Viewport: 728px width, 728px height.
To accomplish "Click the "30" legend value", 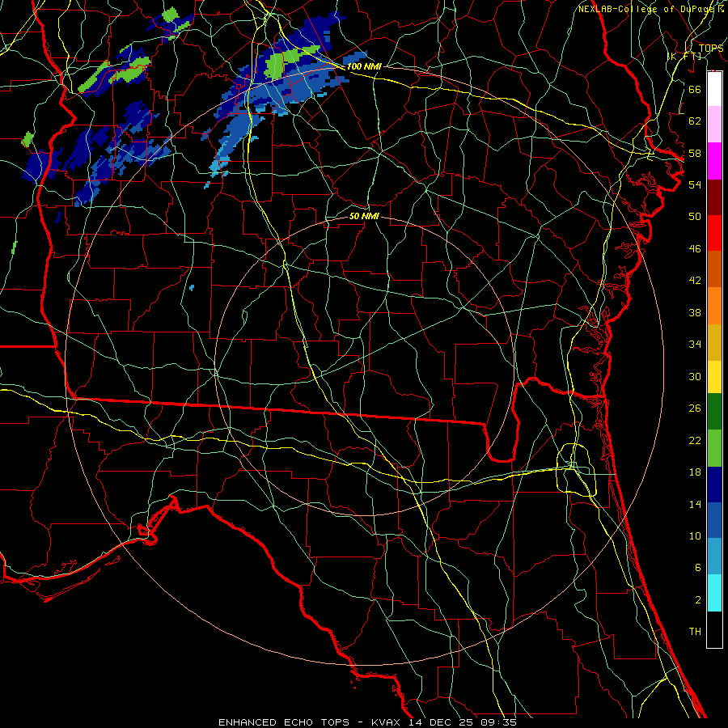I will [695, 376].
